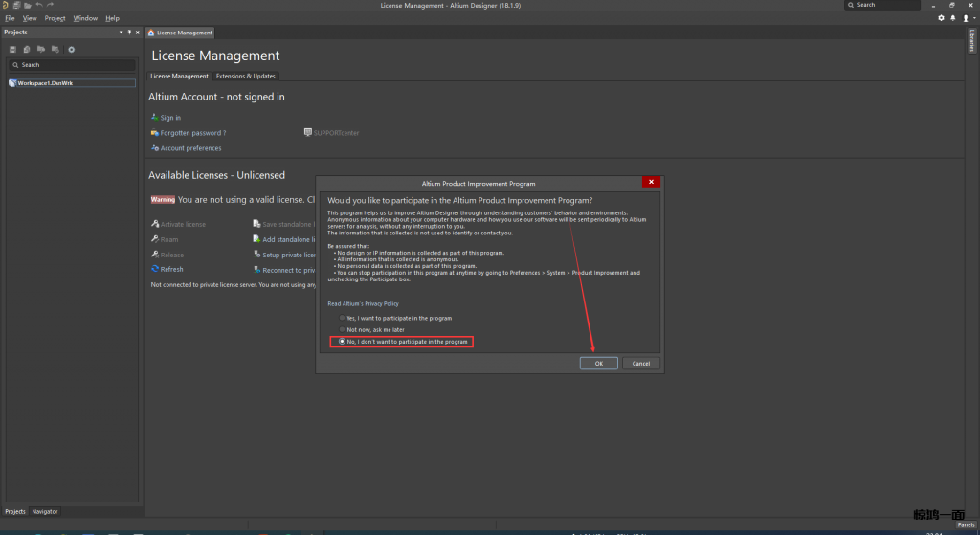980x535 pixels.
Task: Click the Projects panel search field
Action: click(x=72, y=65)
